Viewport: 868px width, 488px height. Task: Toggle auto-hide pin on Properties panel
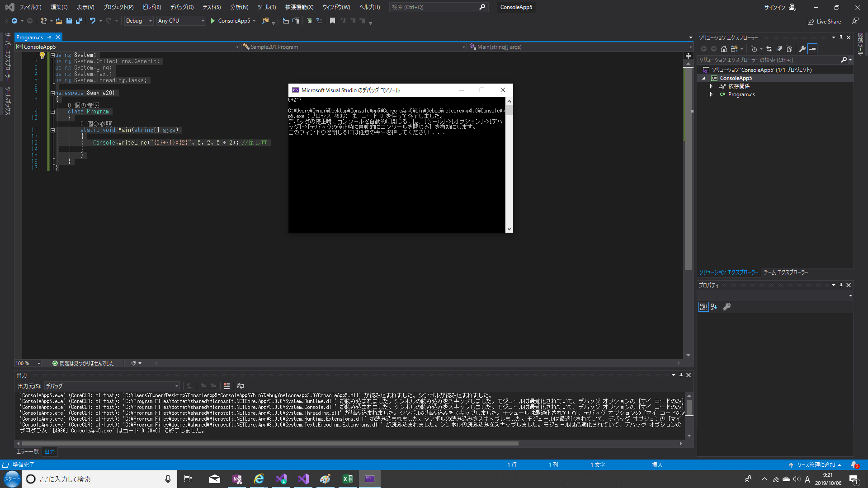tap(841, 285)
